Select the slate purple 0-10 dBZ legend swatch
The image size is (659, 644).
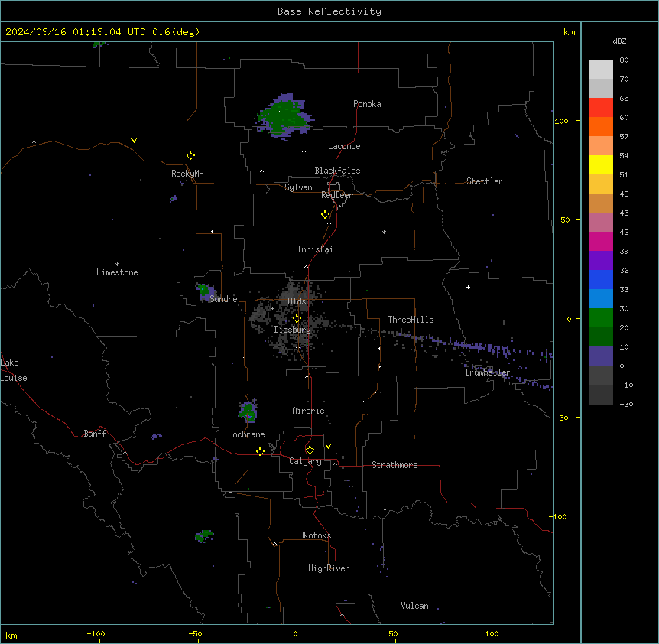point(601,356)
